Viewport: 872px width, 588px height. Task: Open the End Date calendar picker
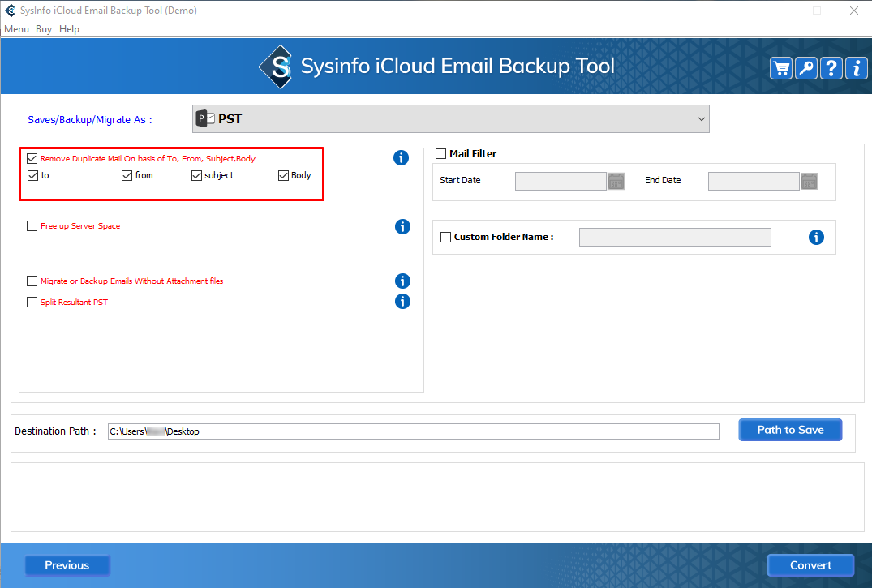[810, 181]
